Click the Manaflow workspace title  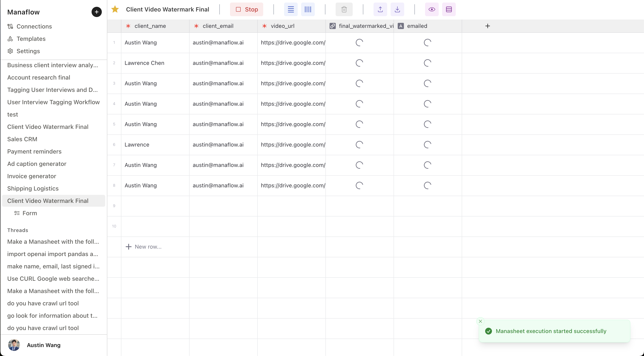(x=23, y=12)
